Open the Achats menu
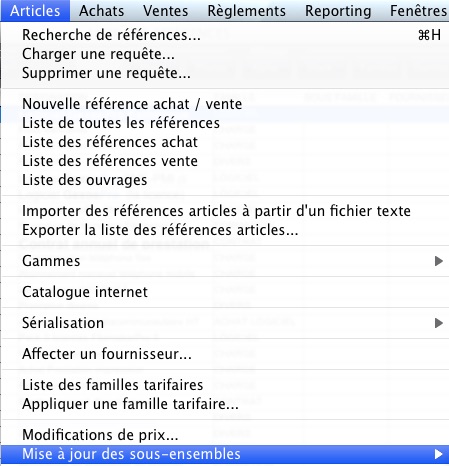The height and width of the screenshot is (466, 449). click(101, 11)
